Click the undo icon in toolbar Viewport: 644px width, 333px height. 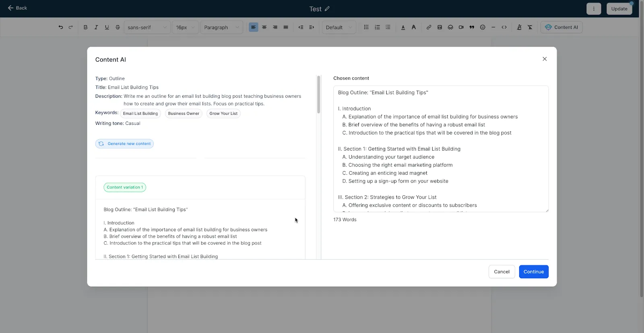[x=61, y=27]
